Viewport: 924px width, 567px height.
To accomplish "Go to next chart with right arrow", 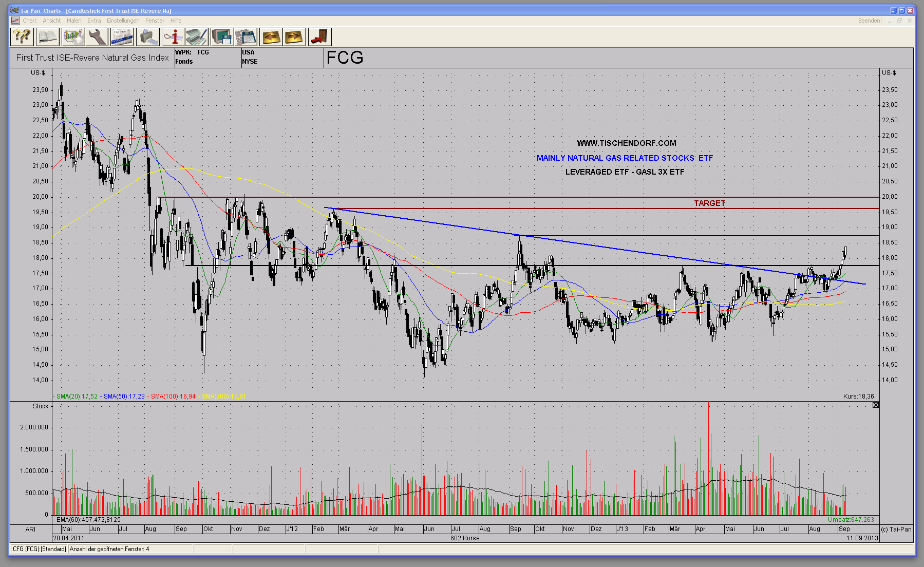I will [x=294, y=37].
